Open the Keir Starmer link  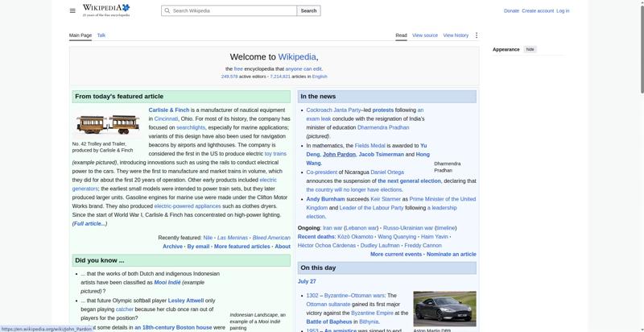pos(386,199)
